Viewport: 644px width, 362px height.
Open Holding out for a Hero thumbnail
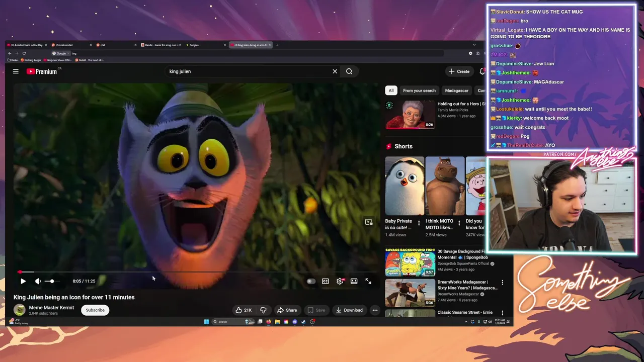tap(410, 115)
